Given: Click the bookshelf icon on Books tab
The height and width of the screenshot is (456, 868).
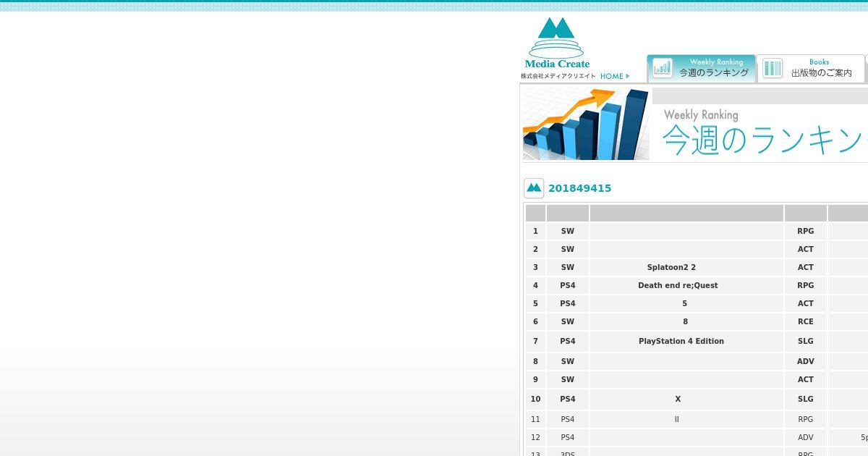Looking at the screenshot, I should tap(773, 68).
